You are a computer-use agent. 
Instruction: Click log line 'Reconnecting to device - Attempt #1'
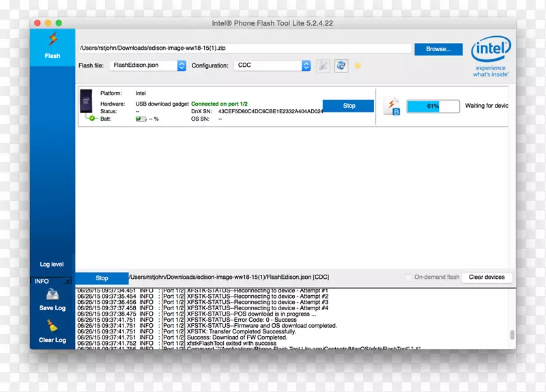pyautogui.click(x=203, y=290)
